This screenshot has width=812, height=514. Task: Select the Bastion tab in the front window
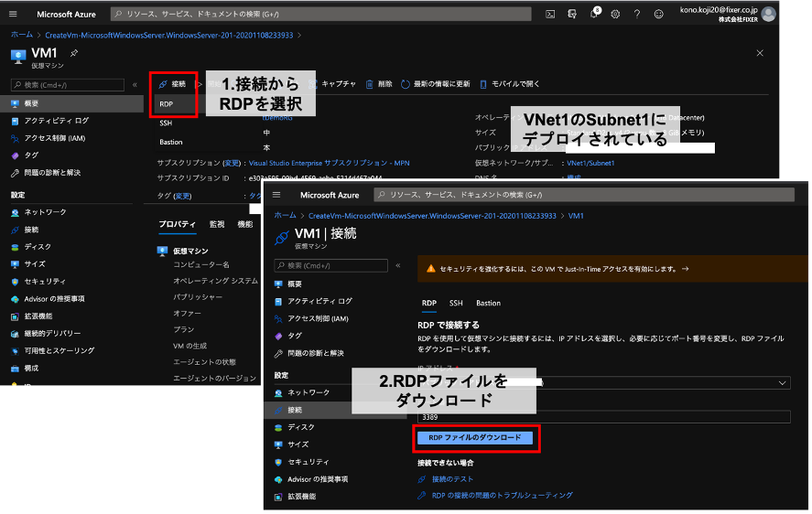[488, 304]
